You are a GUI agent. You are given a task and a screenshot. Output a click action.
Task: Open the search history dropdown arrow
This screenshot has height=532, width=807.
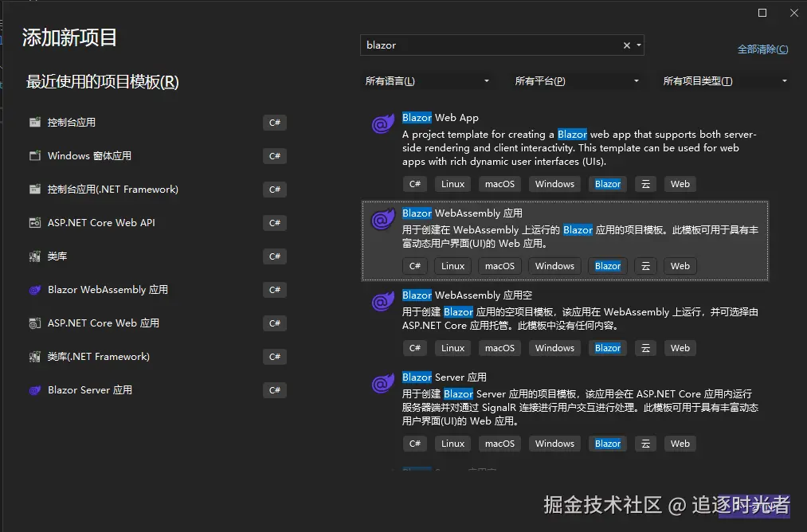pyautogui.click(x=639, y=45)
